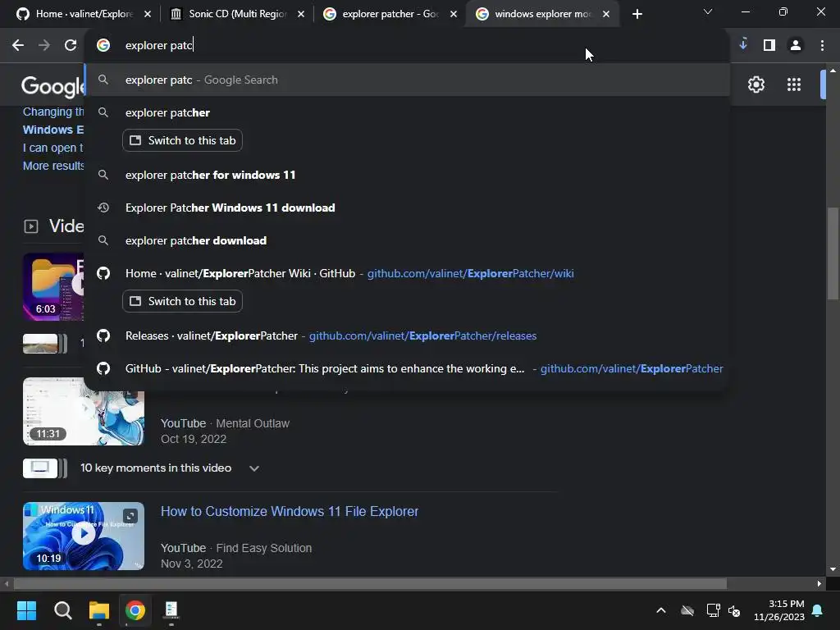Close the Home valinet tab
840x630 pixels.
148,15
